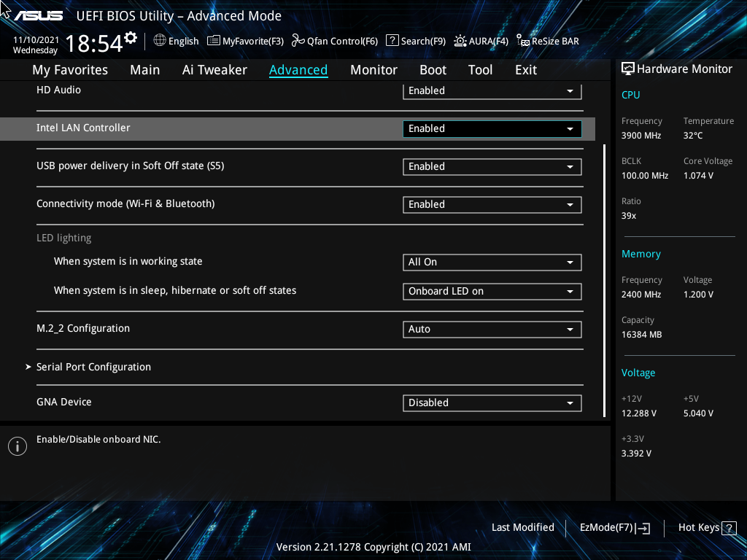This screenshot has height=560, width=747.
Task: Click the 32°C temperature value
Action: point(693,136)
